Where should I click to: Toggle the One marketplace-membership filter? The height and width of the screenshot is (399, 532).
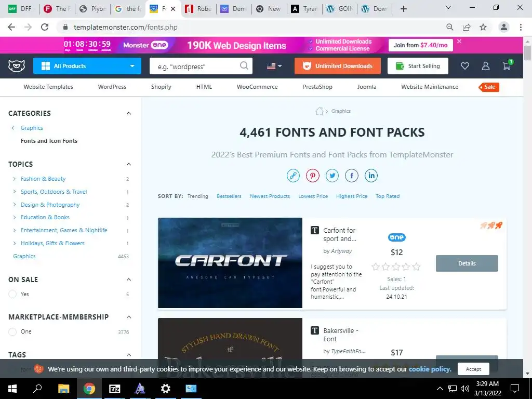point(12,331)
